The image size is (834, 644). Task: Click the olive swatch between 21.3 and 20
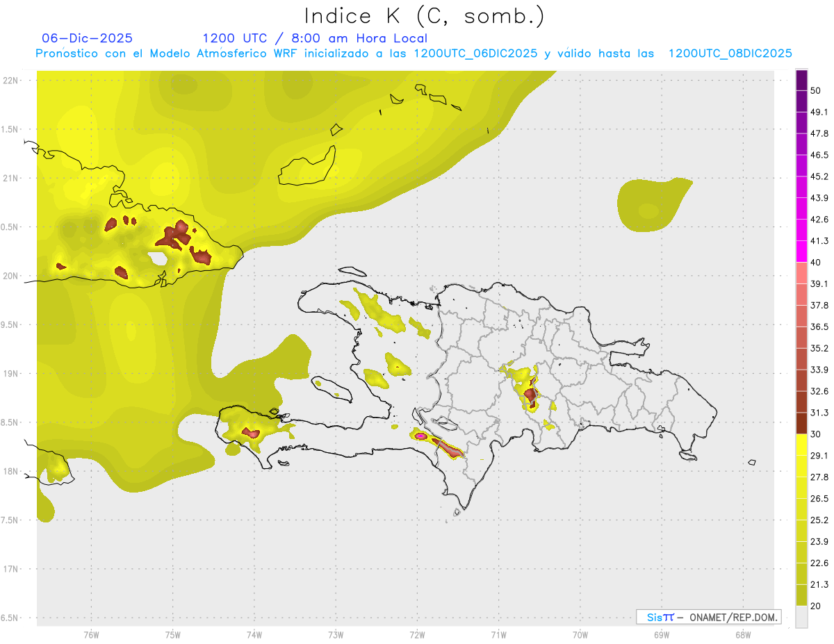802,595
